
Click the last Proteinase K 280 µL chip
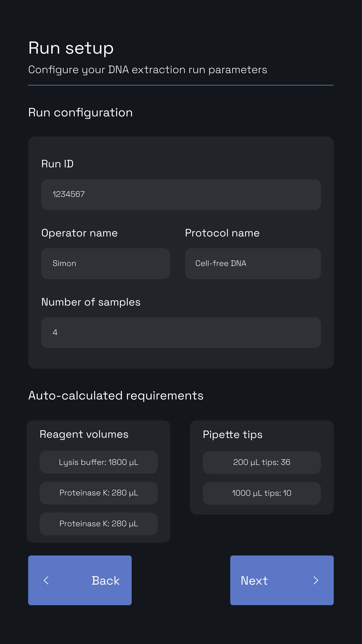coord(98,523)
